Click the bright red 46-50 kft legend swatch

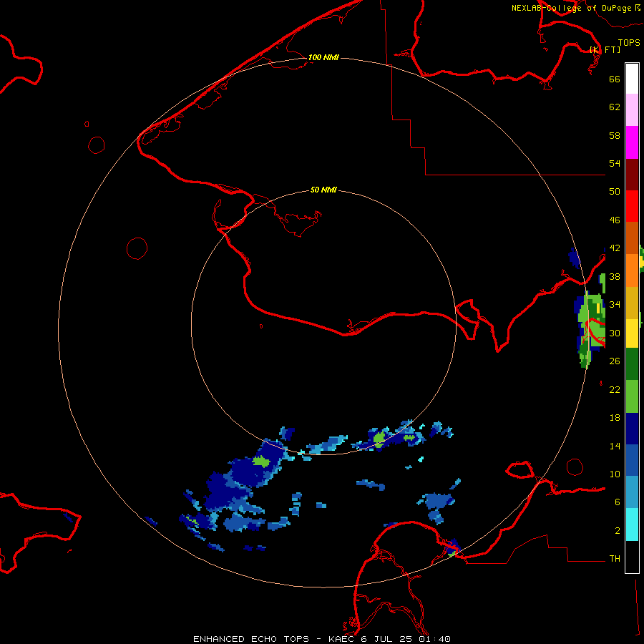pos(632,206)
